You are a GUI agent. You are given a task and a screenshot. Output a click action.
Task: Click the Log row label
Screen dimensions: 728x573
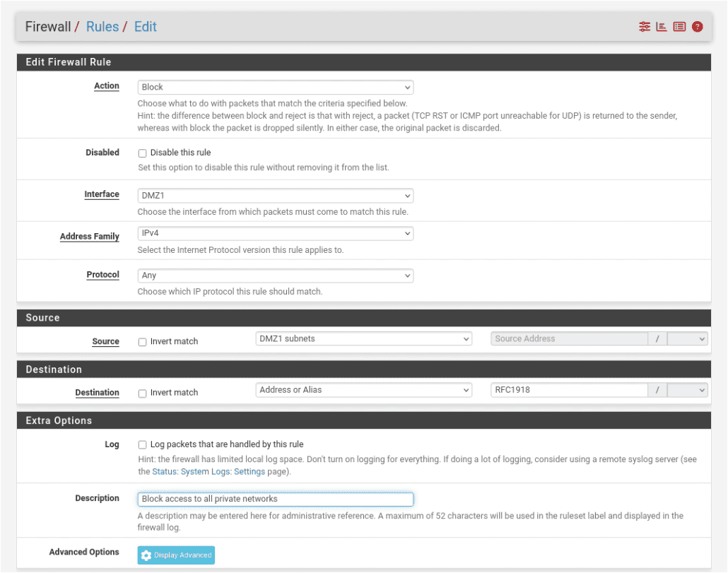point(112,444)
